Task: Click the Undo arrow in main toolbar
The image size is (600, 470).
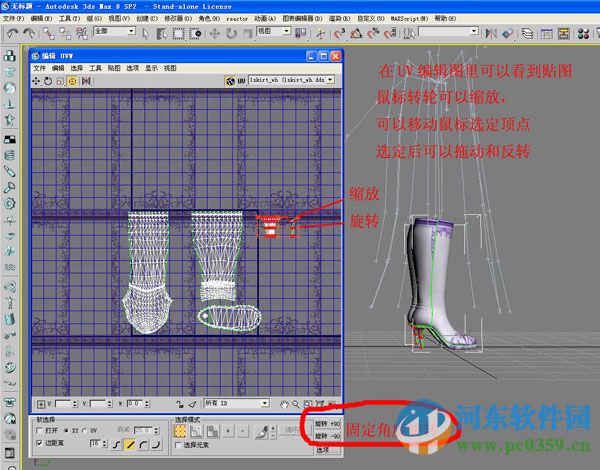Action: pyautogui.click(x=12, y=34)
